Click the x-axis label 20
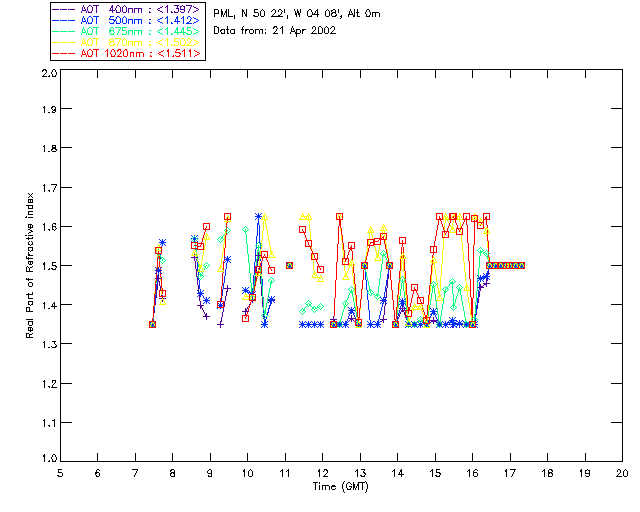Screen dimensions: 640x512 [622, 473]
